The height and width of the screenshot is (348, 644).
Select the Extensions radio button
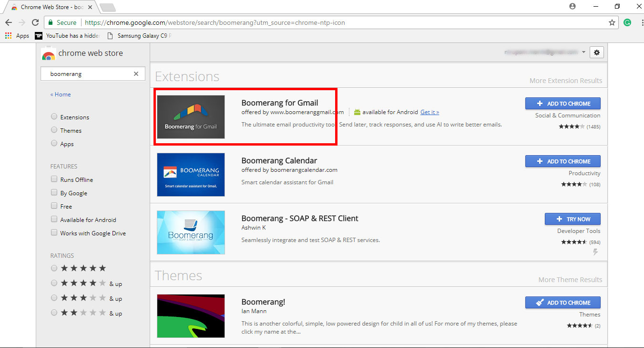click(54, 116)
